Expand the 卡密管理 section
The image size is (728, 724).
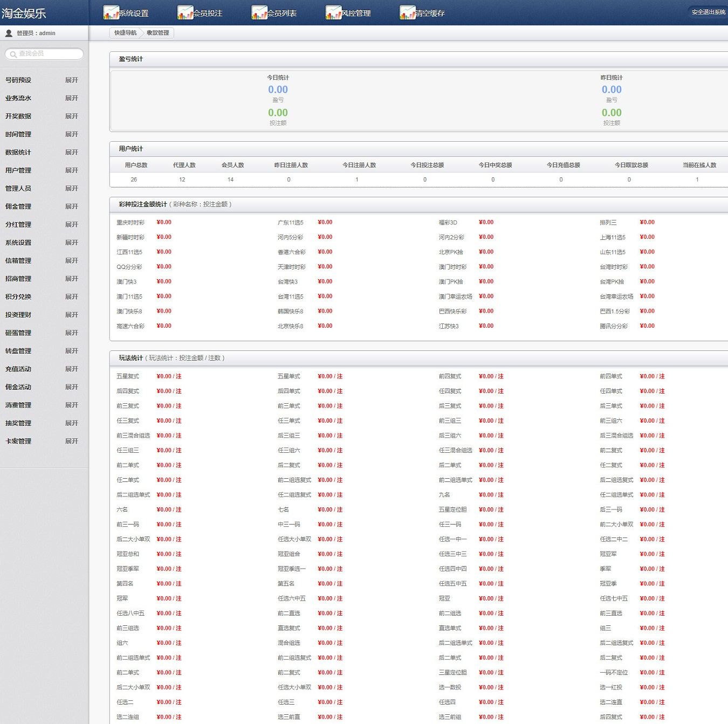click(x=71, y=442)
